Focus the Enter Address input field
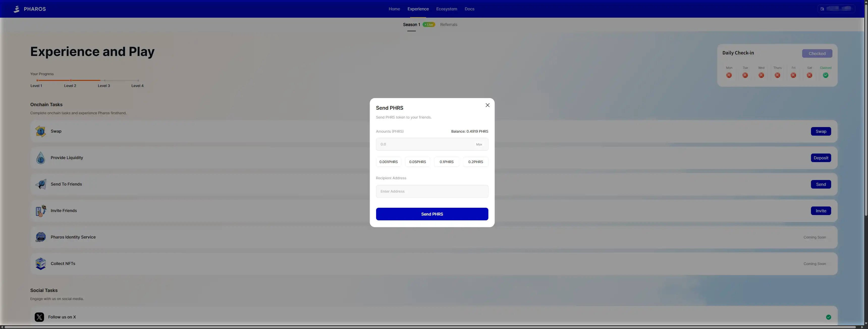This screenshot has height=329, width=868. (x=432, y=191)
